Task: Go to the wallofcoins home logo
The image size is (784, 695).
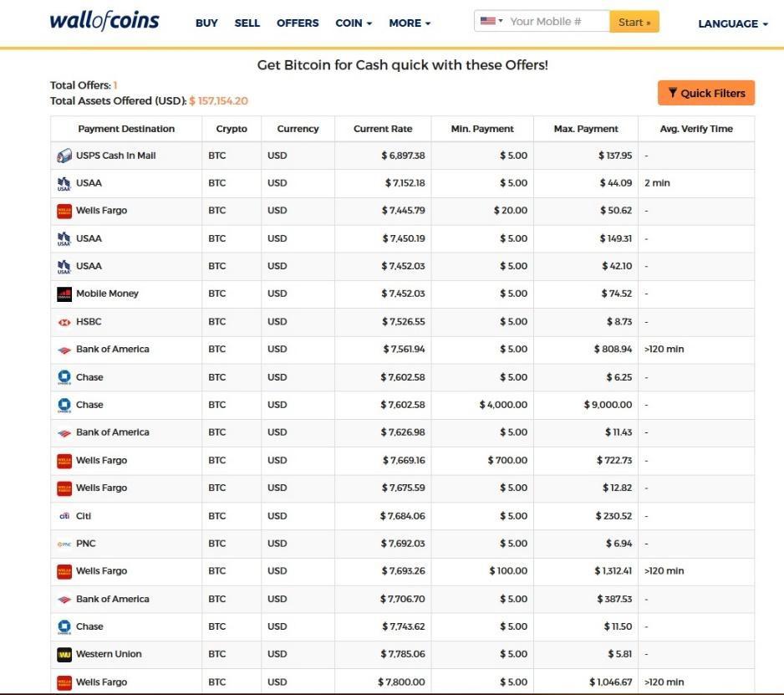Action: click(x=104, y=21)
